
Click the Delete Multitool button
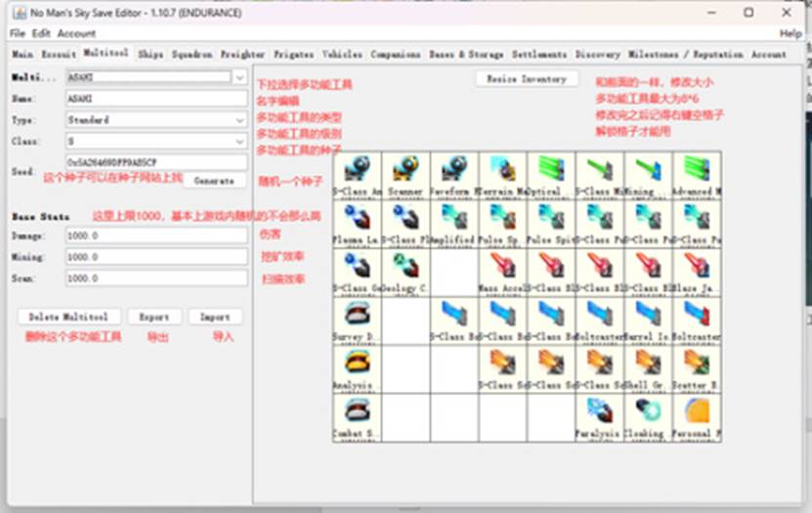(x=68, y=317)
